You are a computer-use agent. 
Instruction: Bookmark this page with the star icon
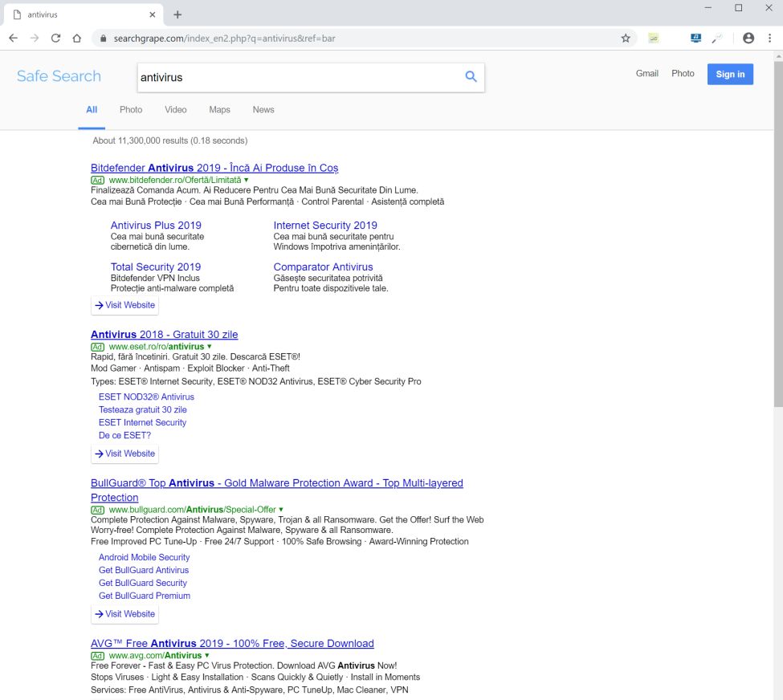(x=626, y=38)
